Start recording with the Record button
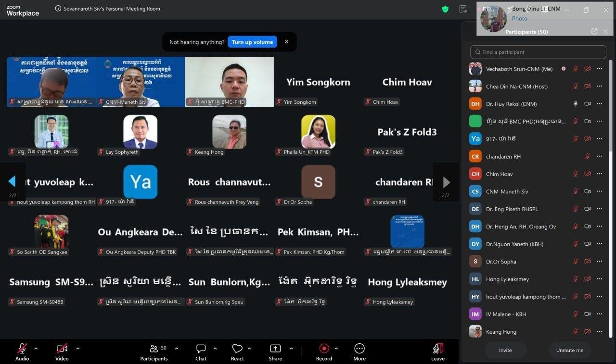This screenshot has width=616, height=364. (x=324, y=352)
